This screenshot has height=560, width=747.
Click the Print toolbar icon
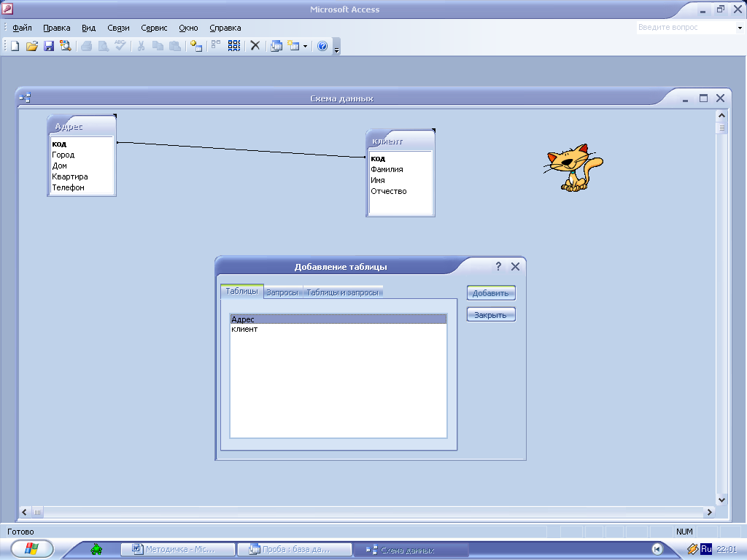coord(86,46)
